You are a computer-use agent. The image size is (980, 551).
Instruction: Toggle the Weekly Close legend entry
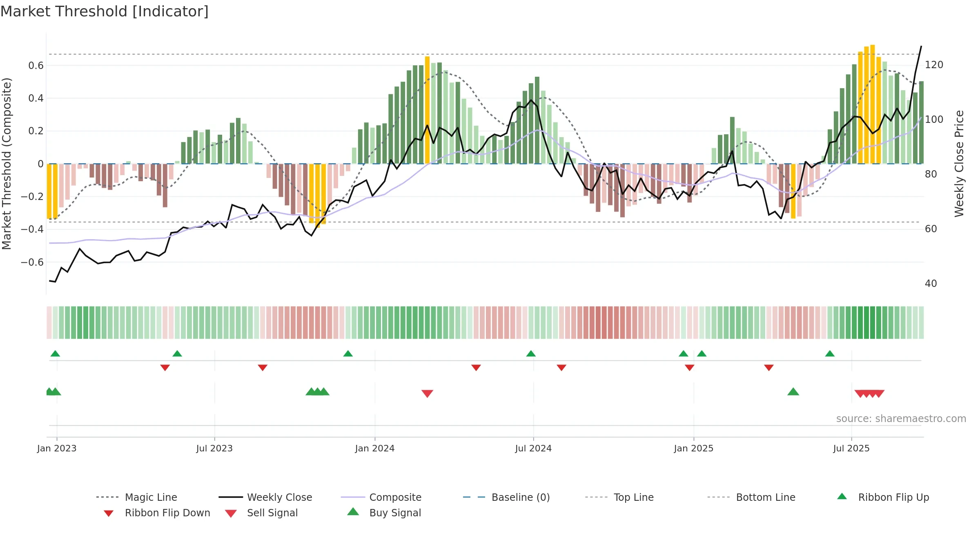coord(265,497)
